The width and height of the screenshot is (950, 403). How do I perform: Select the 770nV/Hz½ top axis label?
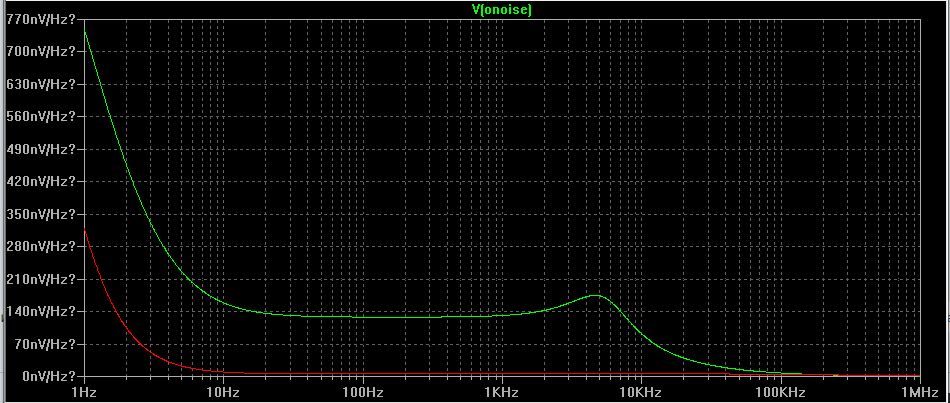[x=39, y=18]
